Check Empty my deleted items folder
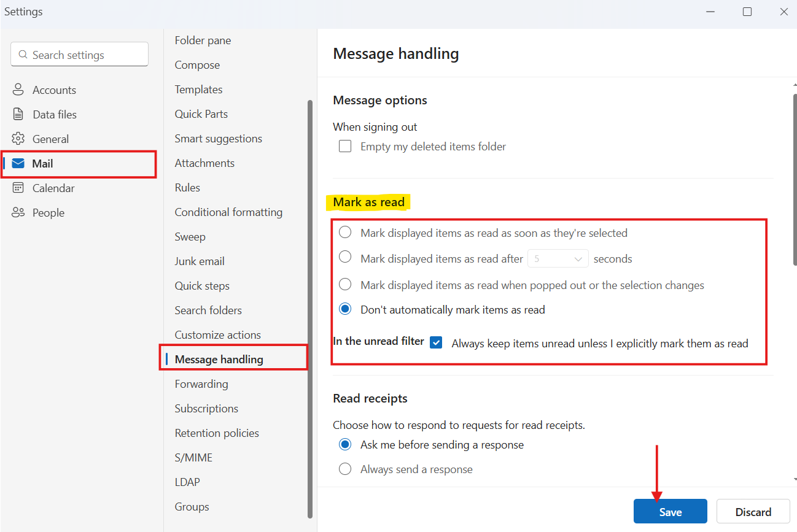 345,147
